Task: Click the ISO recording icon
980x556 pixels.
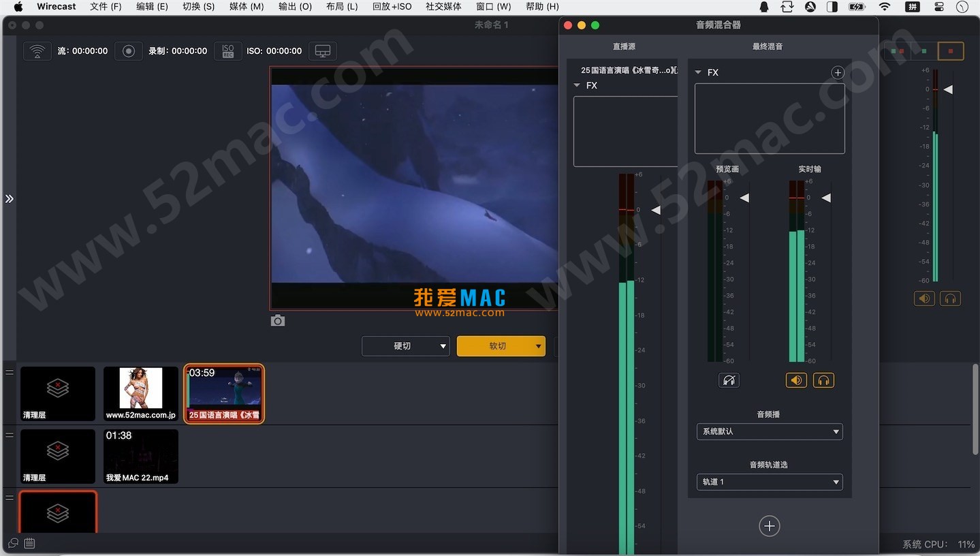Action: tap(228, 51)
